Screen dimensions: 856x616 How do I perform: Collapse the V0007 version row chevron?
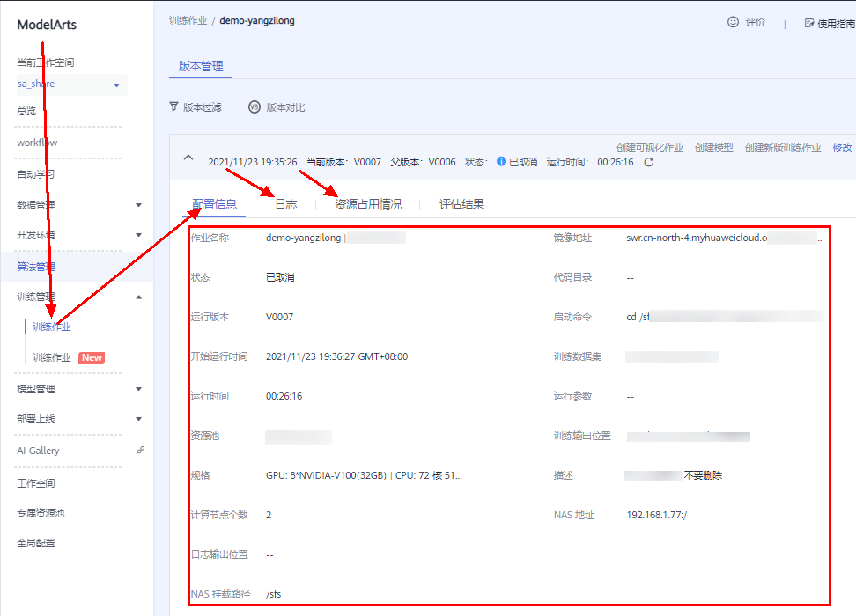(x=188, y=158)
